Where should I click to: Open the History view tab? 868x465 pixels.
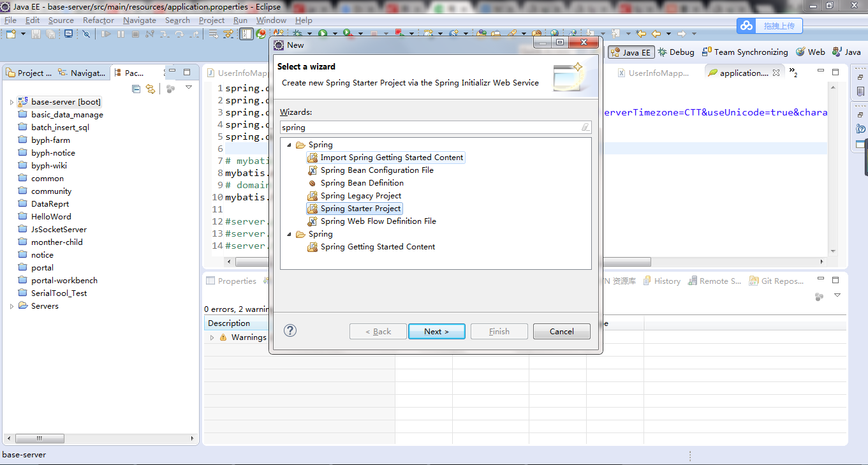tap(661, 281)
